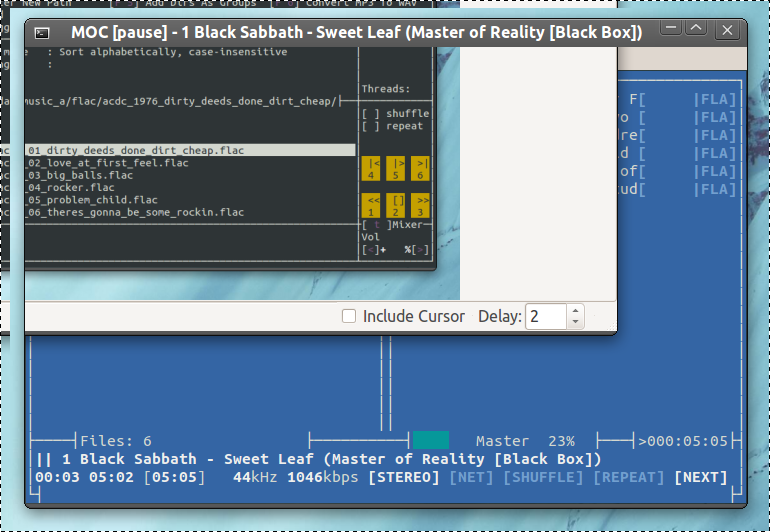Select 04_rocker.flac
This screenshot has height=532, width=770.
pos(71,187)
